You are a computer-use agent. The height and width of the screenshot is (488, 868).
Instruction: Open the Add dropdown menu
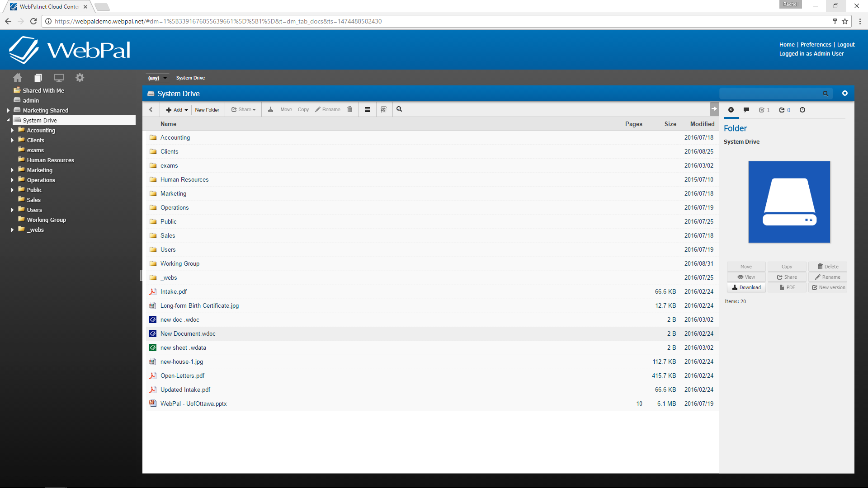point(176,109)
